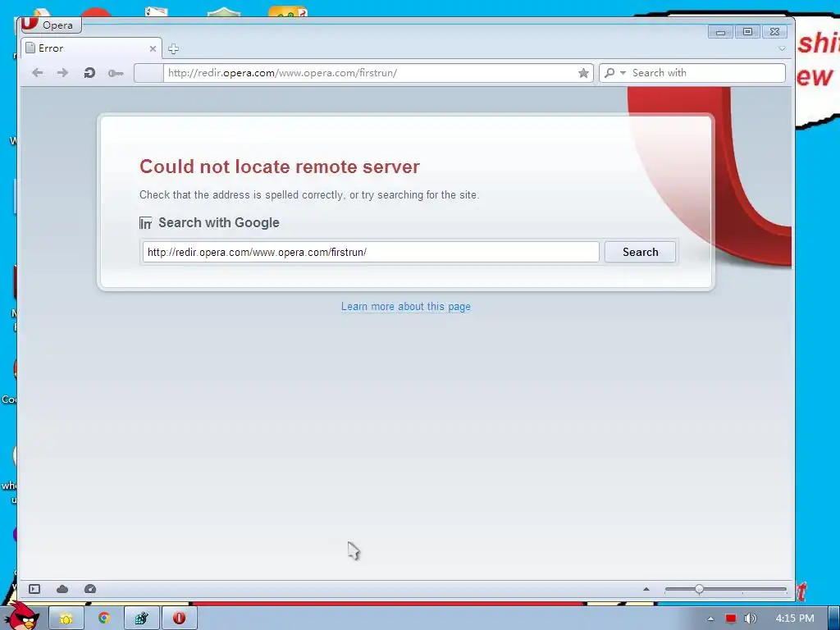Show hidden system tray icons
The height and width of the screenshot is (630, 840).
coord(710,619)
